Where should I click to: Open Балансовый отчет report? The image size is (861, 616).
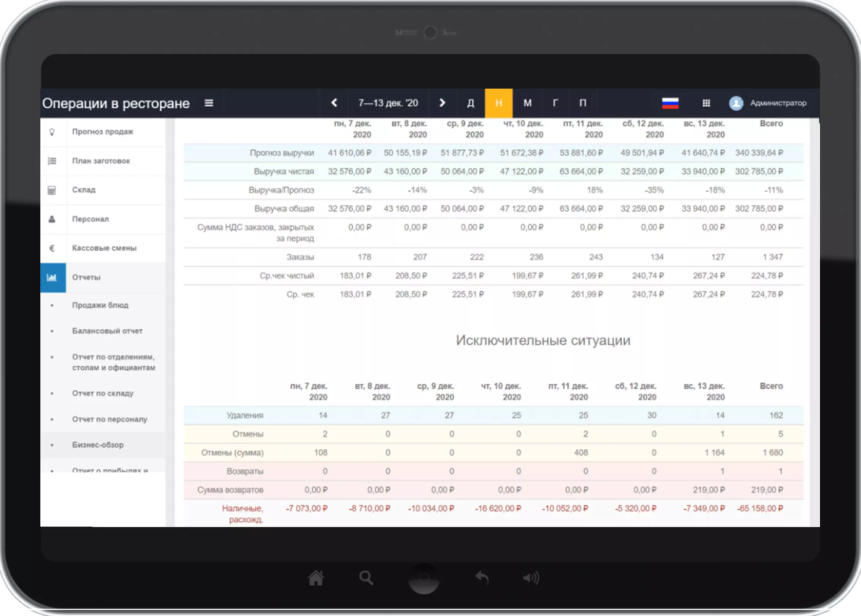(107, 331)
